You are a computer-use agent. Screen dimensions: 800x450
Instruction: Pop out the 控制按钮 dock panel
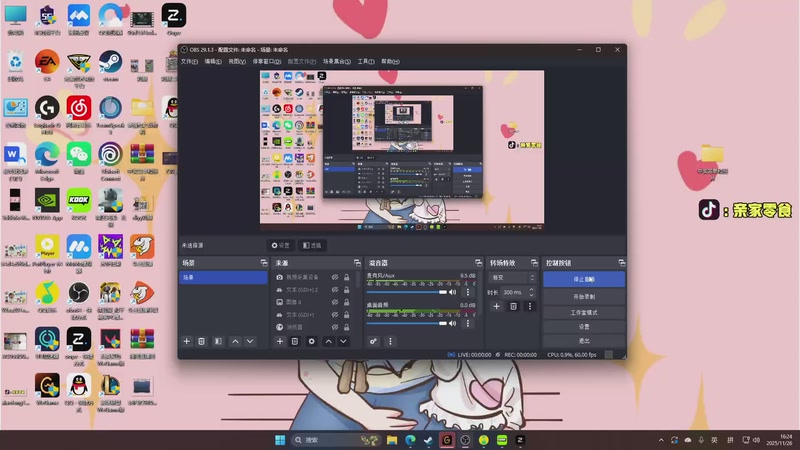click(621, 263)
